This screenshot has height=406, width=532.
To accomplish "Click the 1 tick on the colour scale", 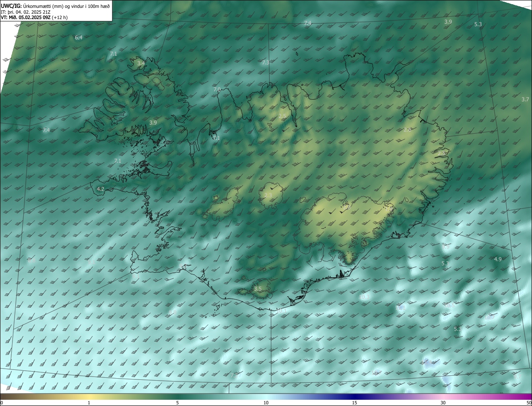I will coord(89,403).
